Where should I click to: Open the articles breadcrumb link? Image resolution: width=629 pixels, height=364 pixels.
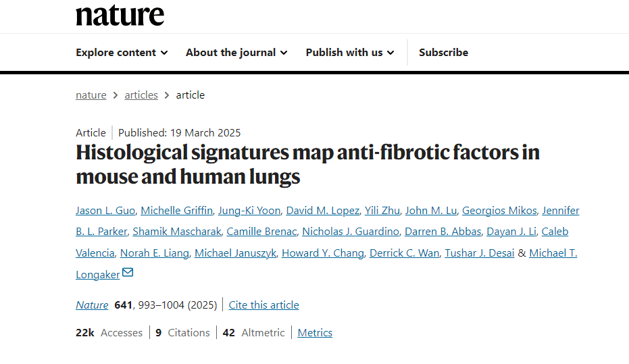[141, 95]
